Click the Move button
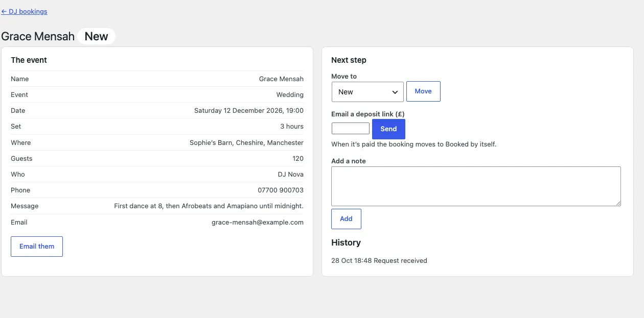 pos(423,91)
